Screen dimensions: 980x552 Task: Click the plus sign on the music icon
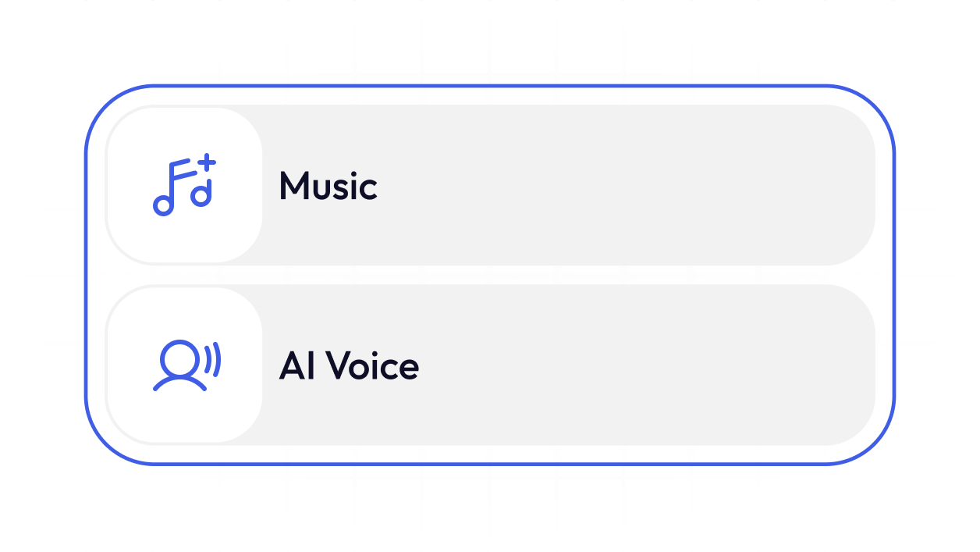pyautogui.click(x=206, y=164)
